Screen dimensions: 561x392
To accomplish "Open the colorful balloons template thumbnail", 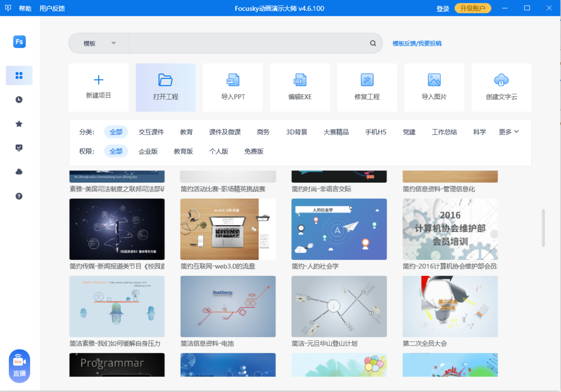I will (339, 365).
